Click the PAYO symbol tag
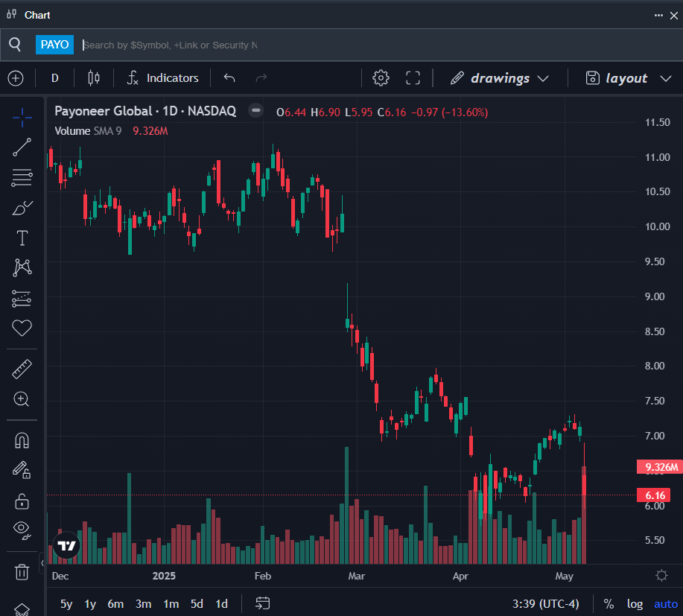This screenshot has height=616, width=683. click(54, 45)
